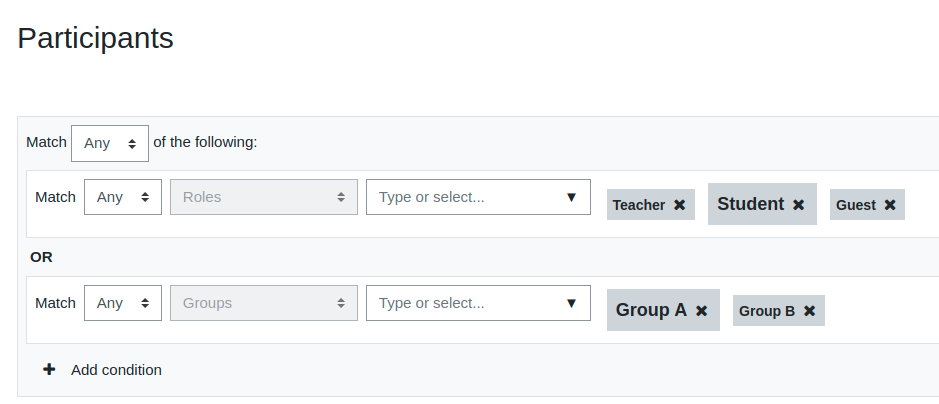The height and width of the screenshot is (404, 939).
Task: Click the disabled Roles filter type dropdown
Action: [263, 197]
